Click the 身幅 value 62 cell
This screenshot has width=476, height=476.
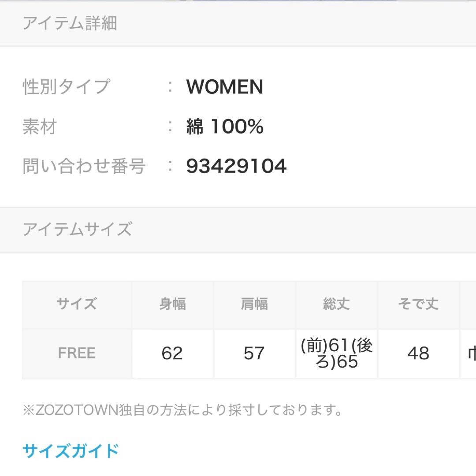[172, 353]
